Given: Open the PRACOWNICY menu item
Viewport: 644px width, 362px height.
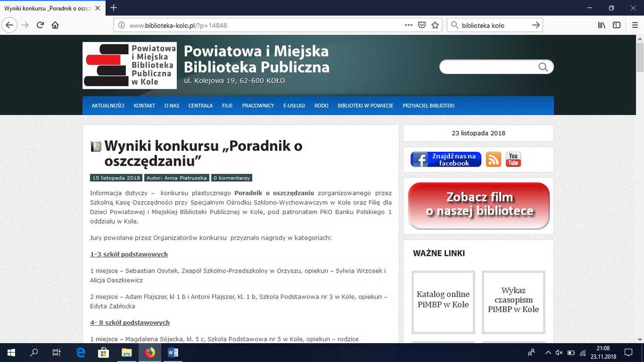Looking at the screenshot, I should tap(258, 106).
